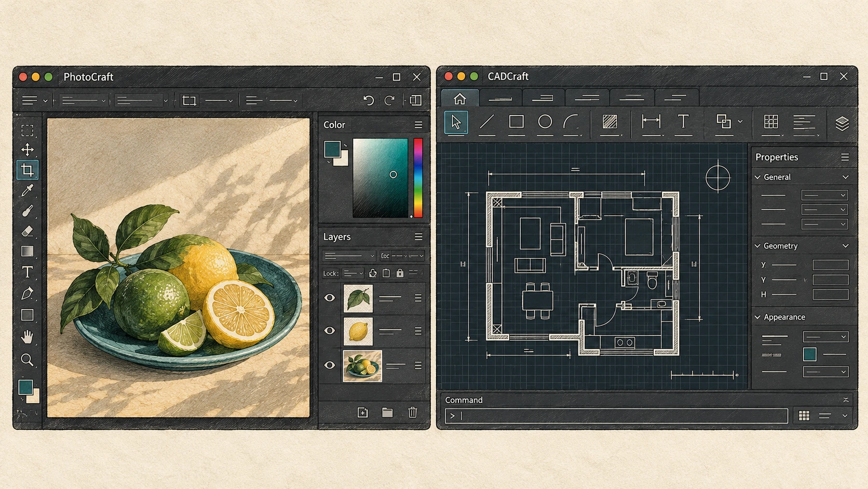Viewport: 868px width, 489px height.
Task: Delete layer with the trash icon
Action: click(x=413, y=413)
